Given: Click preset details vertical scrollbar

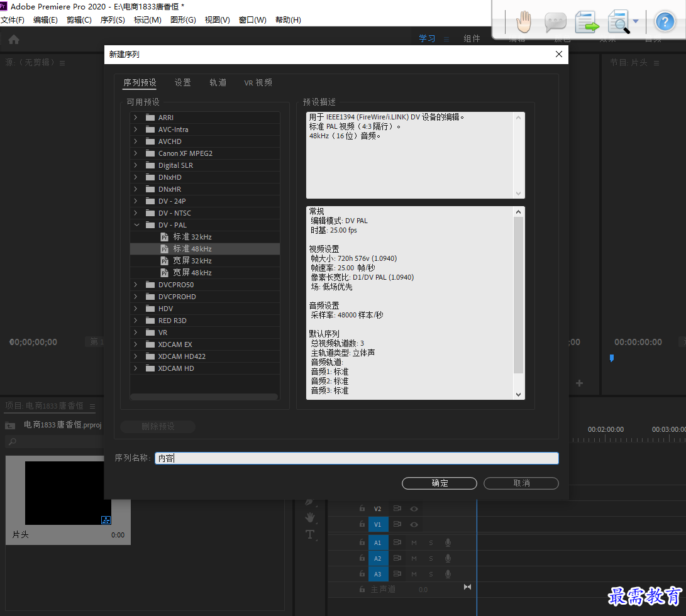Looking at the screenshot, I should point(519,295).
